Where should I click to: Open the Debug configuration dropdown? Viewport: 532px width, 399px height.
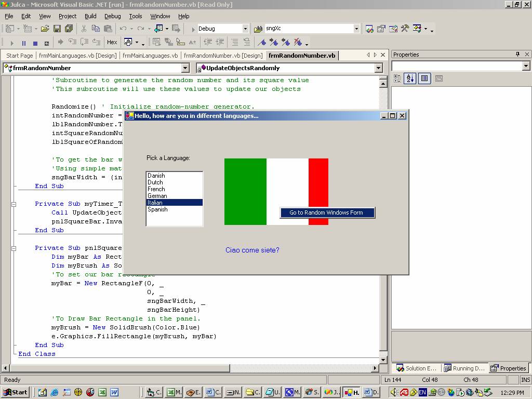coord(245,29)
